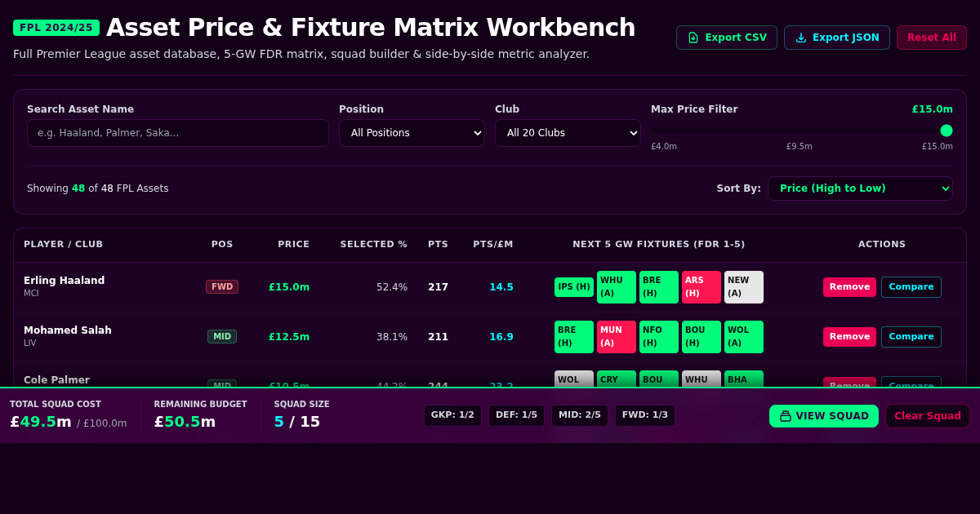The width and height of the screenshot is (980, 514).
Task: Click Salah's 38.1% selected value
Action: pyautogui.click(x=392, y=337)
